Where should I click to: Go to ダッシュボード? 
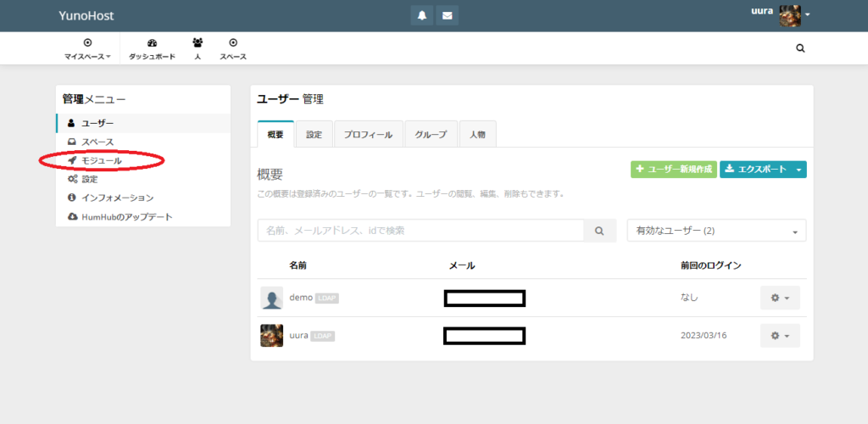(x=153, y=48)
